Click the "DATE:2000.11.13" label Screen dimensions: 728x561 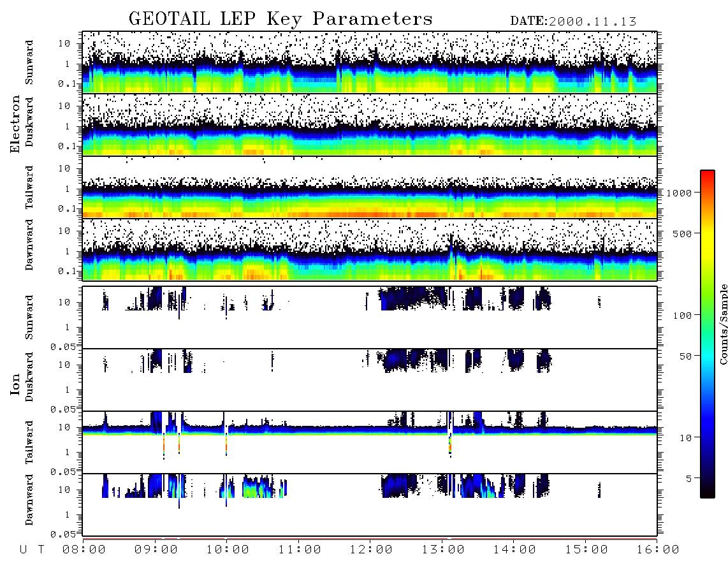click(573, 22)
